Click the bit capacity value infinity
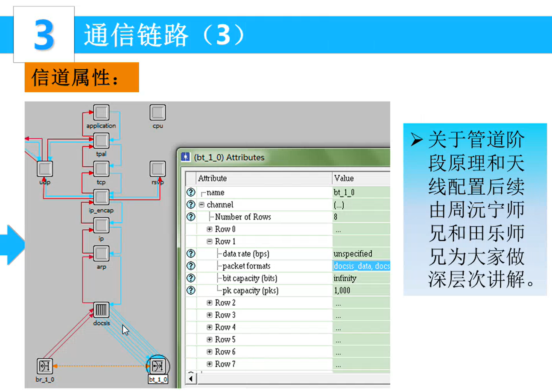The width and height of the screenshot is (552, 392). (x=361, y=278)
